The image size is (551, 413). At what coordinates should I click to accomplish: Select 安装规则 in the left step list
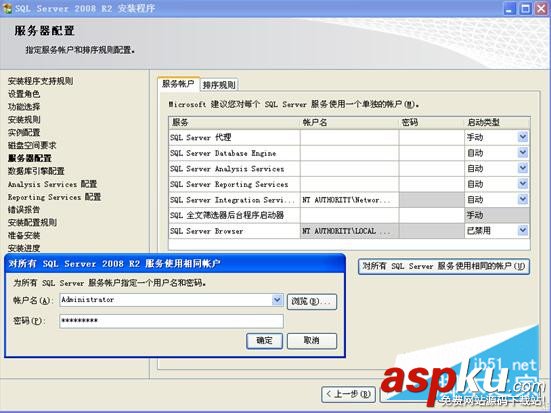24,120
